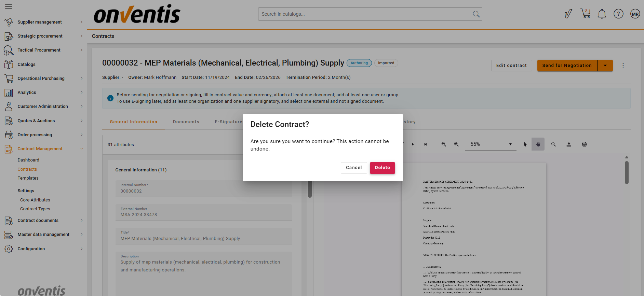Image resolution: width=644 pixels, height=296 pixels.
Task: Zoom in using the magnifier plus icon
Action: (456, 144)
